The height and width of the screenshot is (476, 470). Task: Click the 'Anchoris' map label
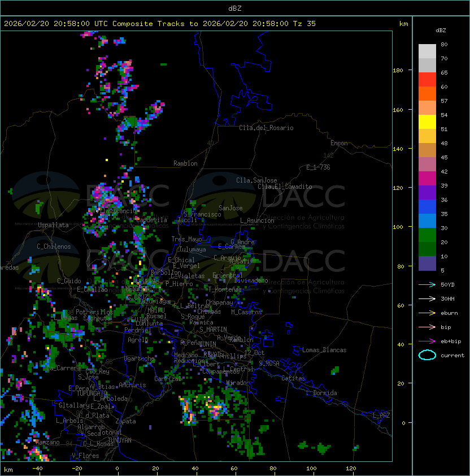132,385
